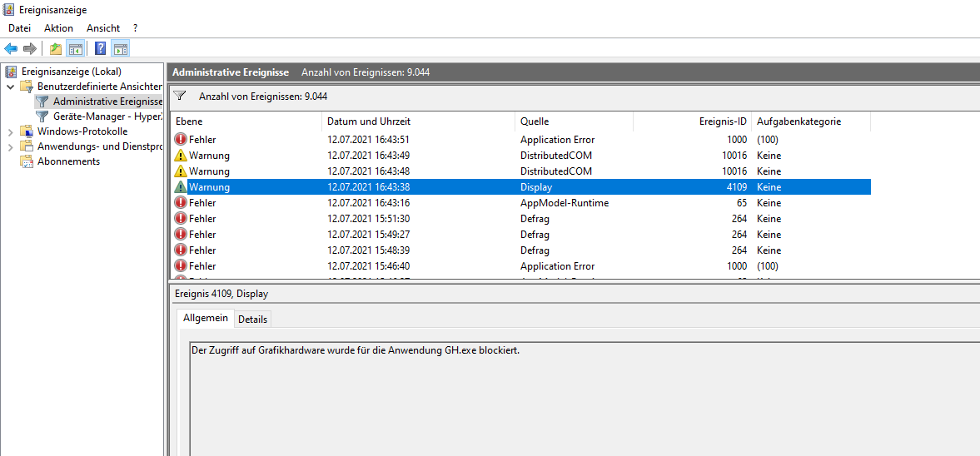The width and height of the screenshot is (980, 456).
Task: Click the Ereignisanzeige (Lokal) root icon
Action: [x=11, y=72]
